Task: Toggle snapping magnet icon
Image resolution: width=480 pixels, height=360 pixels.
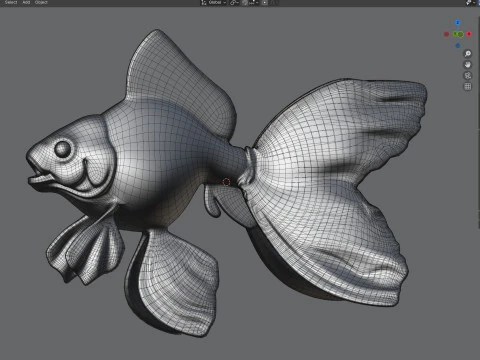Action: click(x=245, y=3)
